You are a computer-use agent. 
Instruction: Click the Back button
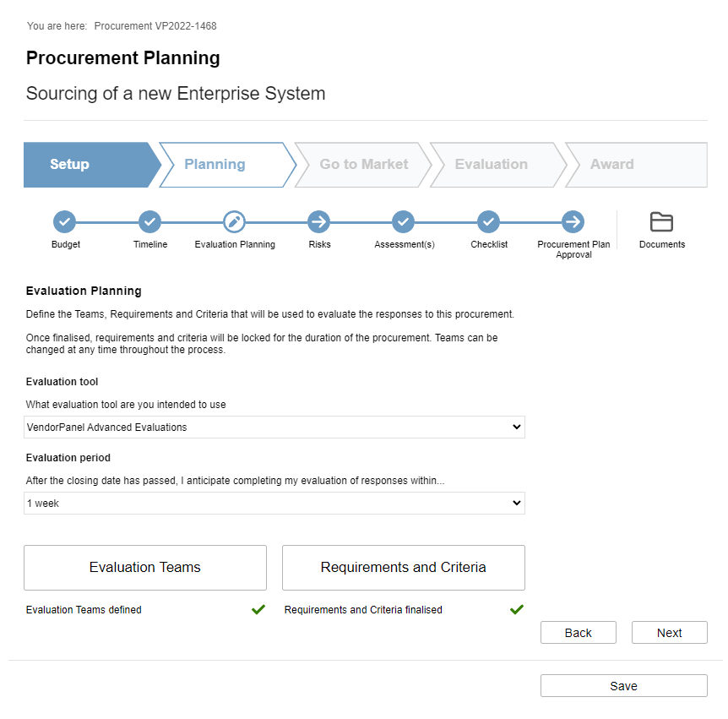579,633
